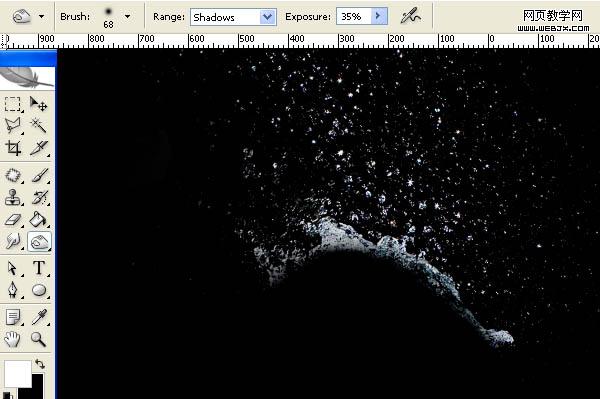Select the Zoom magnifier tool

point(38,339)
